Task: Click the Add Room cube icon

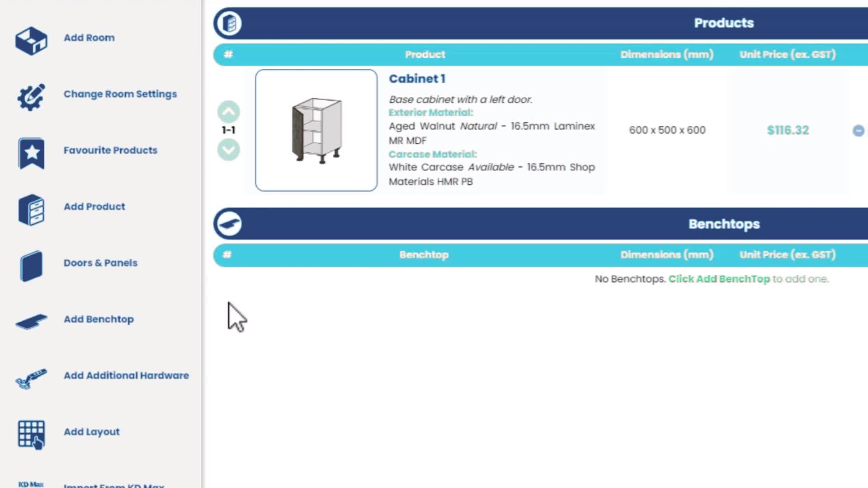Action: click(31, 41)
